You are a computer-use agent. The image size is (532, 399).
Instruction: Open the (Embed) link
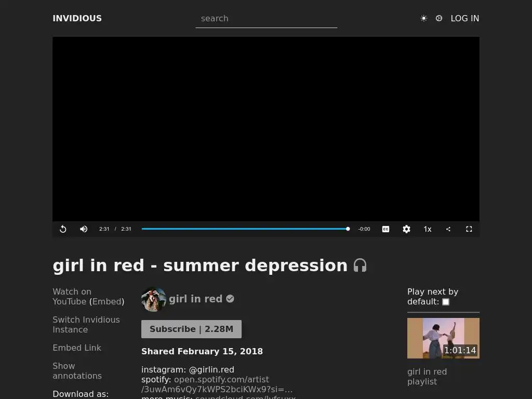click(x=107, y=302)
